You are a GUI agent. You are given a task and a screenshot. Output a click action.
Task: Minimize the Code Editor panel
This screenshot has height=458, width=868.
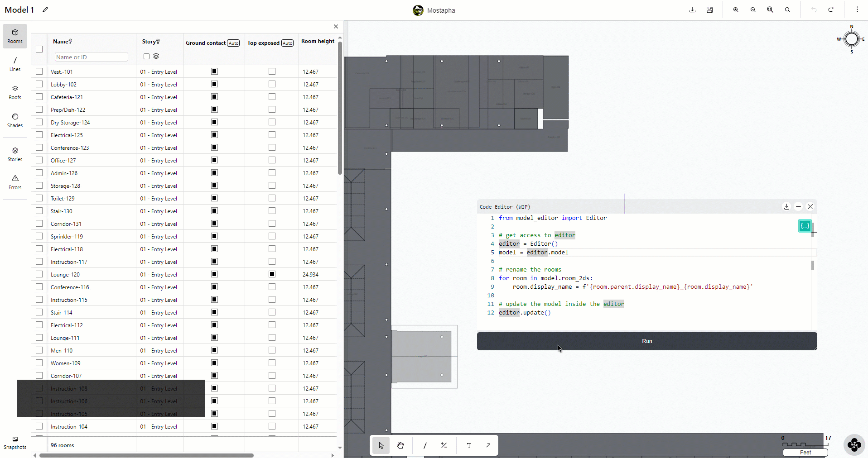point(798,207)
